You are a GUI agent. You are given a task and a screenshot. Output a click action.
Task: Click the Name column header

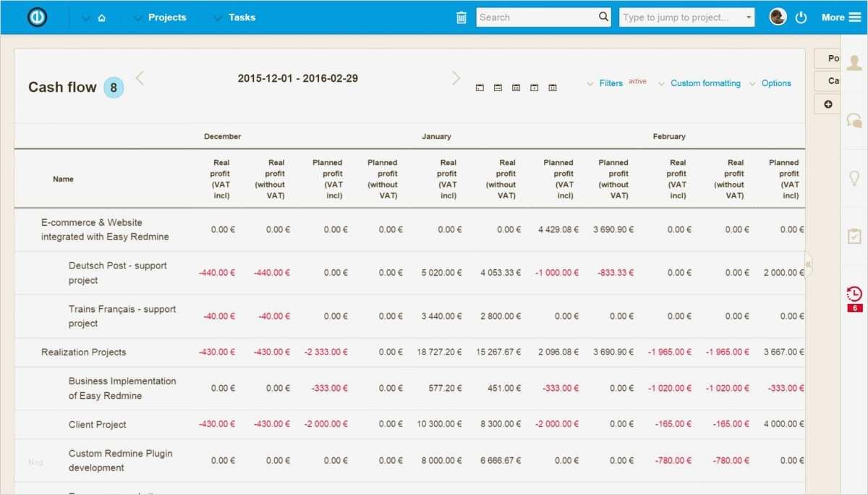[63, 179]
